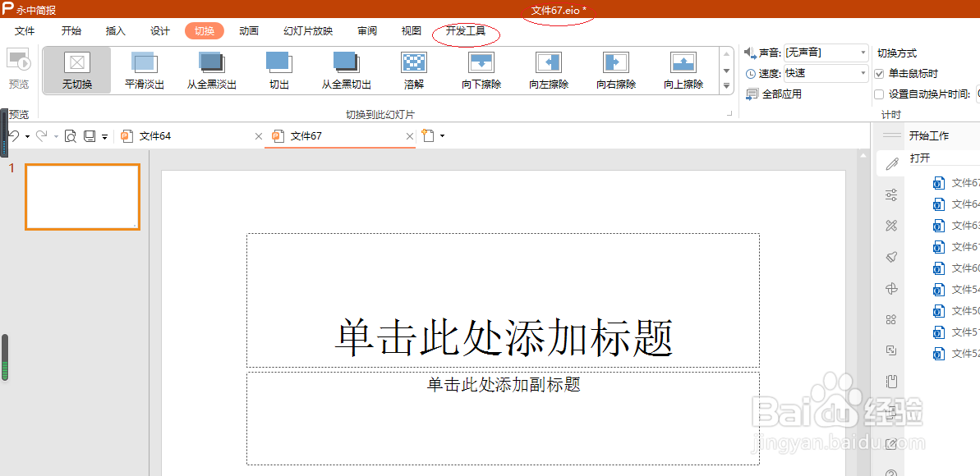This screenshot has height=476, width=980.
Task: Switch to the 审阅 ribbon tab
Action: (x=367, y=31)
